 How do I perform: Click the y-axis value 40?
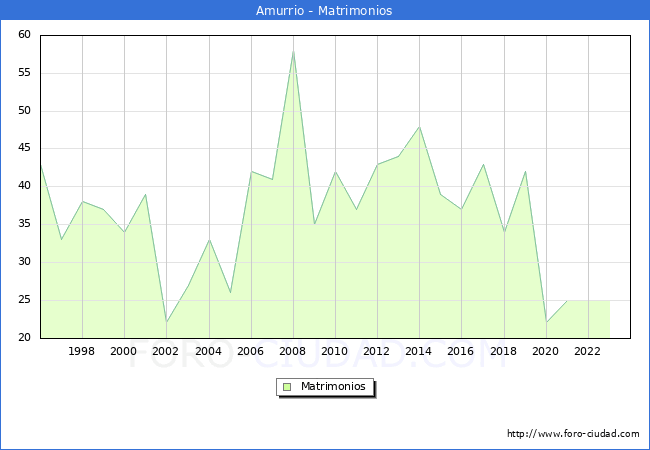24,186
